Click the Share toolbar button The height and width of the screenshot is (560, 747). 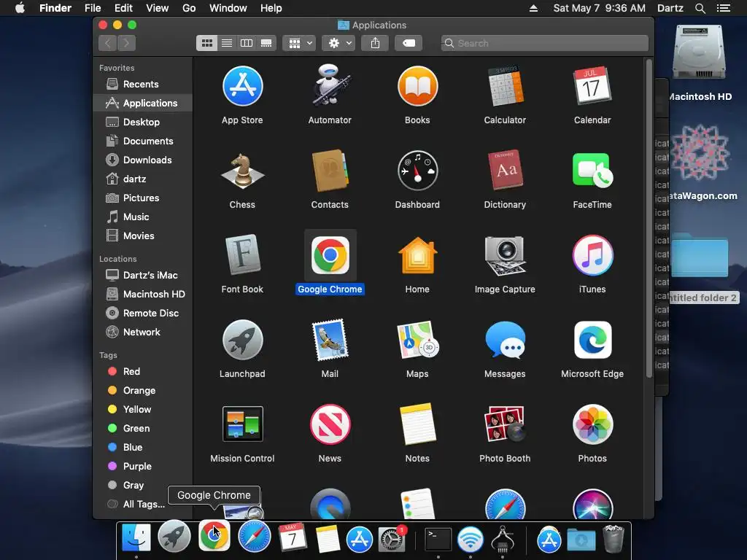point(375,43)
